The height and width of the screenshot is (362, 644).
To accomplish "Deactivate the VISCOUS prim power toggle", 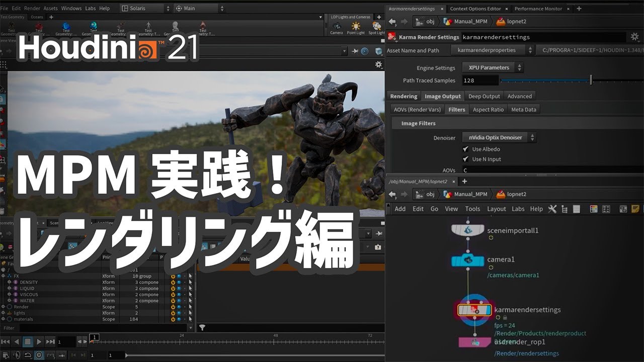I will coord(173,295).
